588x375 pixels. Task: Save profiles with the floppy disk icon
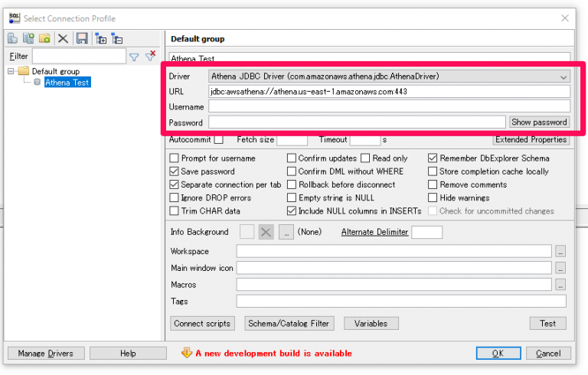pyautogui.click(x=82, y=38)
